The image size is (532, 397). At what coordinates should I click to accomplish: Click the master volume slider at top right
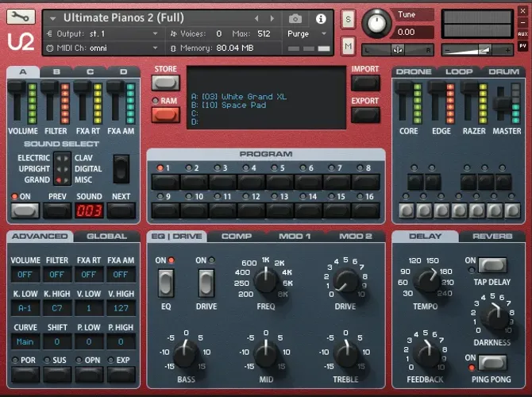[477, 50]
